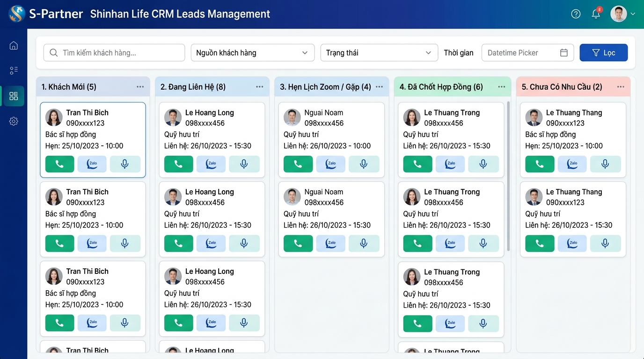Click the '3. Hẹn Lịch Zoom / Gặp (4)' column title
The height and width of the screenshot is (359, 644).
pos(325,87)
